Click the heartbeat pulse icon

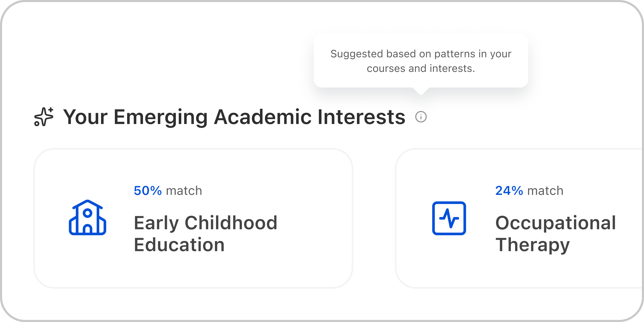coord(449,218)
